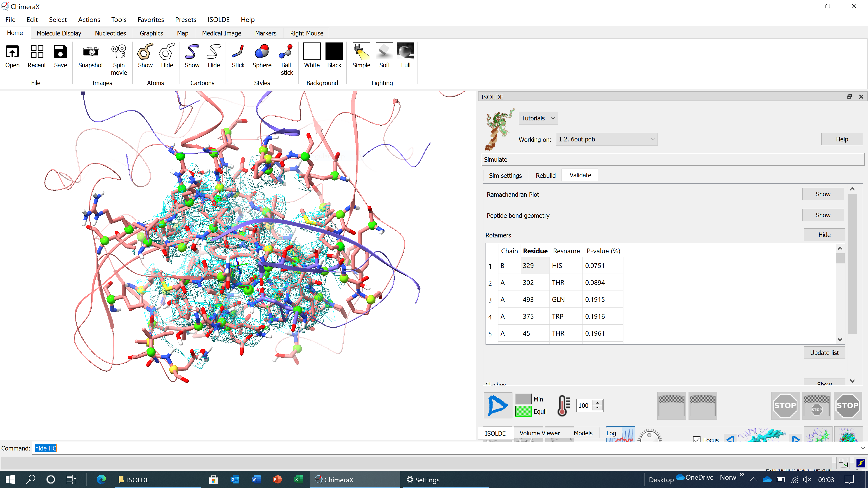Click the Hide cartoons icon

click(x=214, y=52)
